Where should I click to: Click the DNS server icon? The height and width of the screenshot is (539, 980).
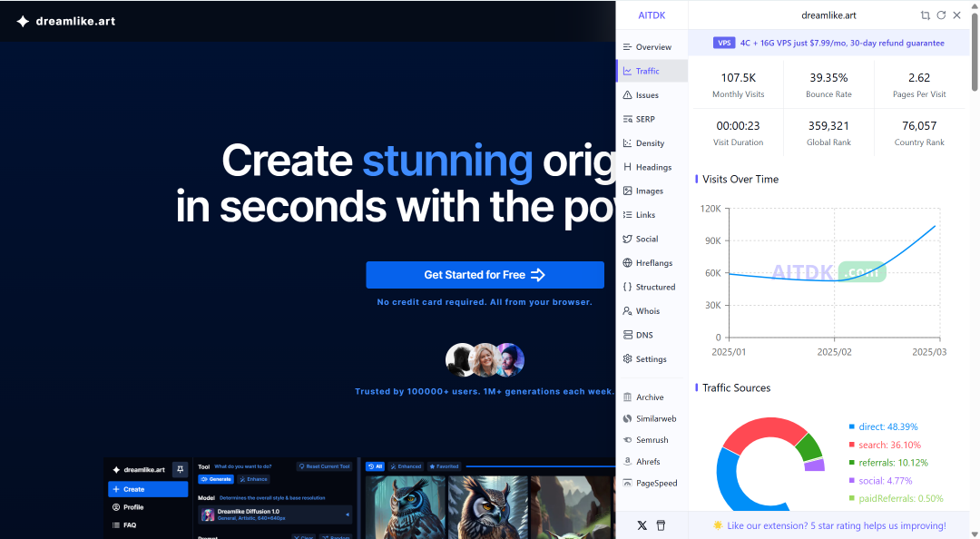coord(628,335)
